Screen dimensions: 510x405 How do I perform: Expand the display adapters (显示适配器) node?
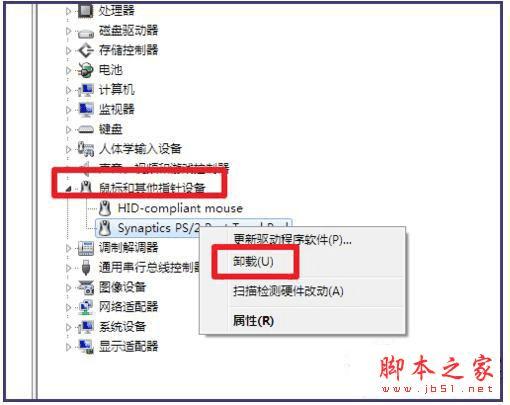(68, 347)
